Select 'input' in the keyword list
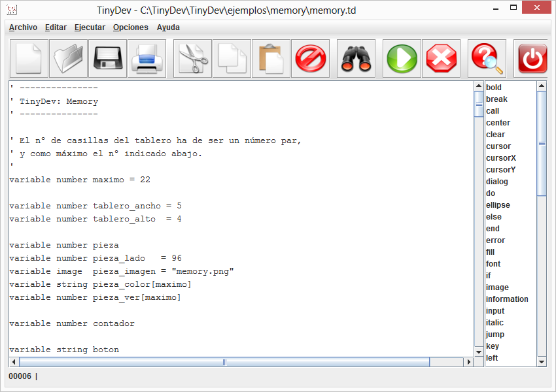Image resolution: width=556 pixels, height=392 pixels. pyautogui.click(x=495, y=310)
